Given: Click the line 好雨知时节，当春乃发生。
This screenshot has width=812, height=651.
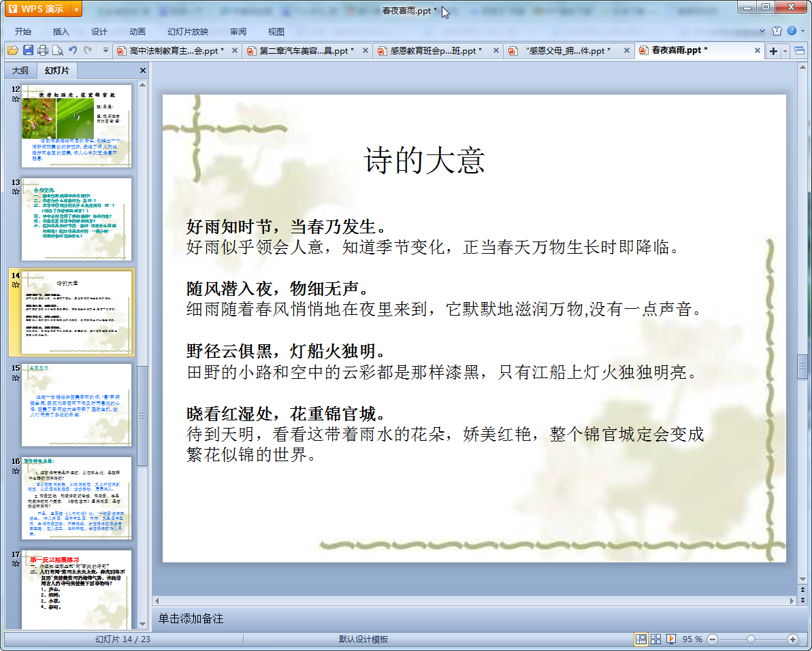Looking at the screenshot, I should tap(287, 227).
